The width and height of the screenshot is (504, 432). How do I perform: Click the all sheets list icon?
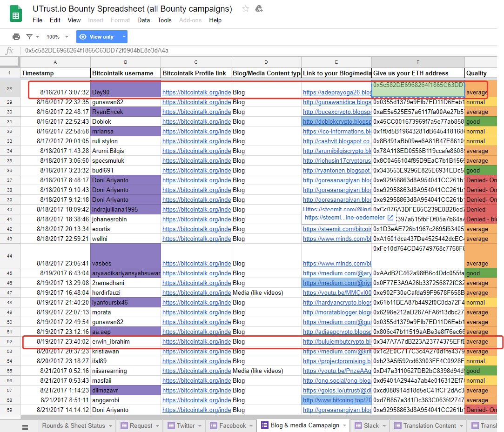(x=25, y=427)
